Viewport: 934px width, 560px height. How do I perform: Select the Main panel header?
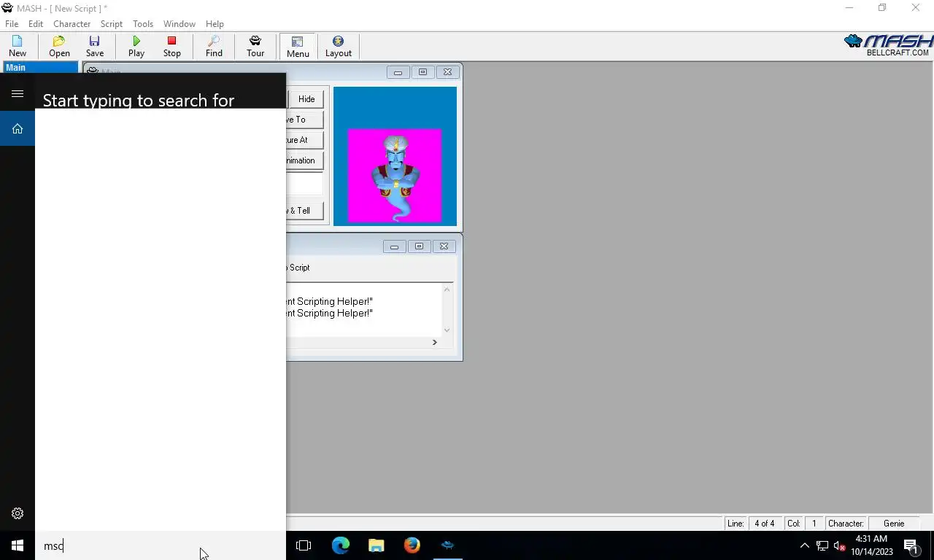point(40,67)
